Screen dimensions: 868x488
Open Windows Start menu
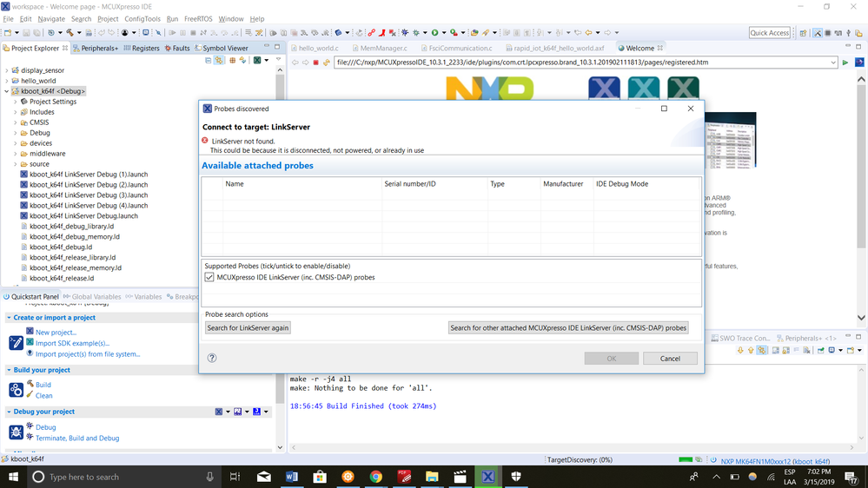(13, 477)
